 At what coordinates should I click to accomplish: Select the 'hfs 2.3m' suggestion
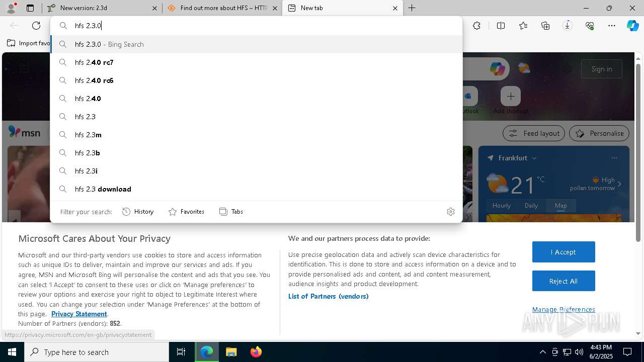256,135
